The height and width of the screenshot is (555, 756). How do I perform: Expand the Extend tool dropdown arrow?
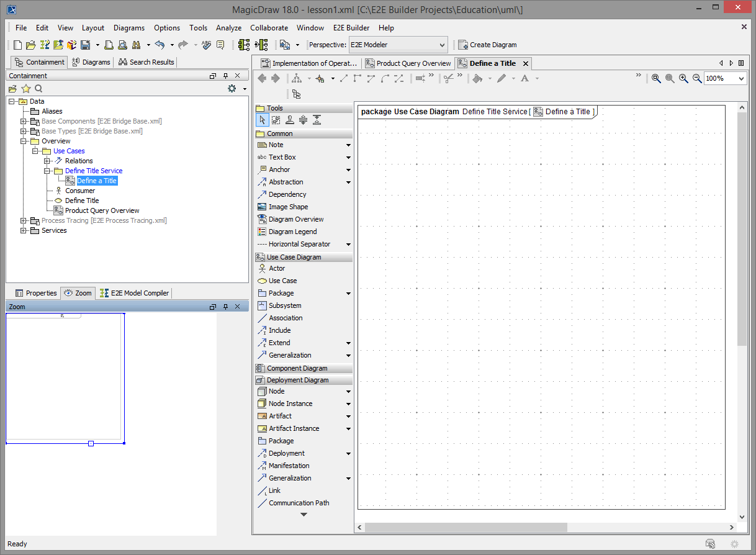click(x=349, y=343)
